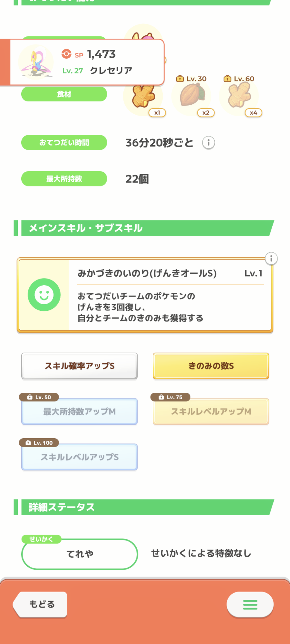Tap the info icon beside helping time
Screen dimensions: 290x644
208,143
